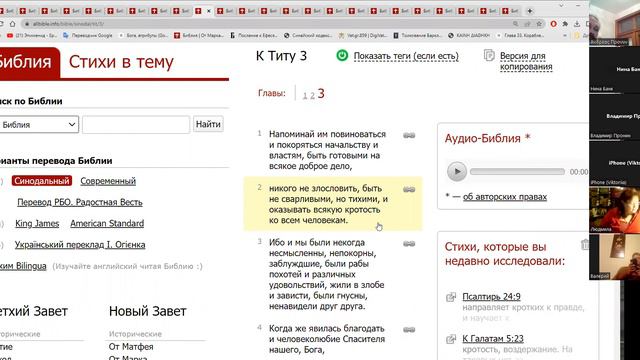Open the Синайский кодекс bookmark
The width and height of the screenshot is (640, 360).
point(308,36)
